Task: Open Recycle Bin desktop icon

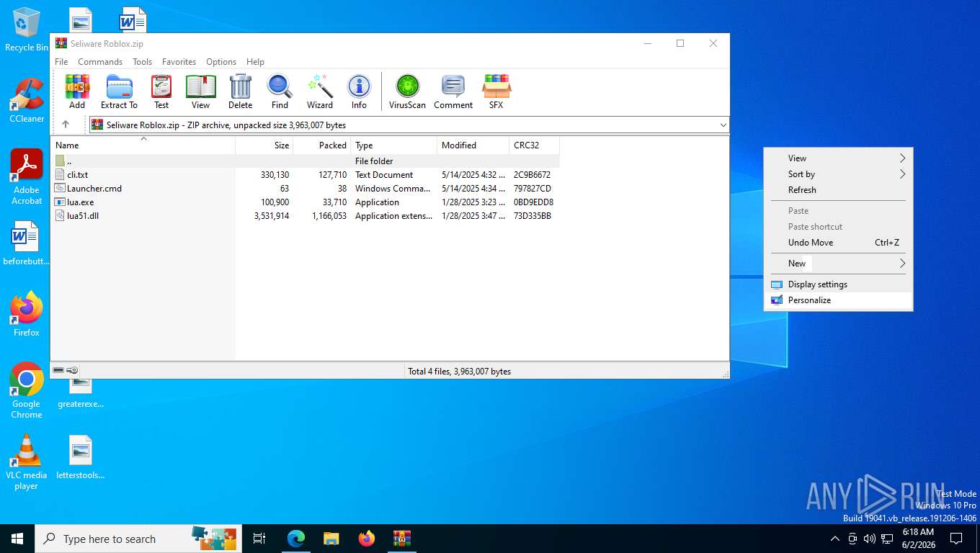Action: [27, 30]
